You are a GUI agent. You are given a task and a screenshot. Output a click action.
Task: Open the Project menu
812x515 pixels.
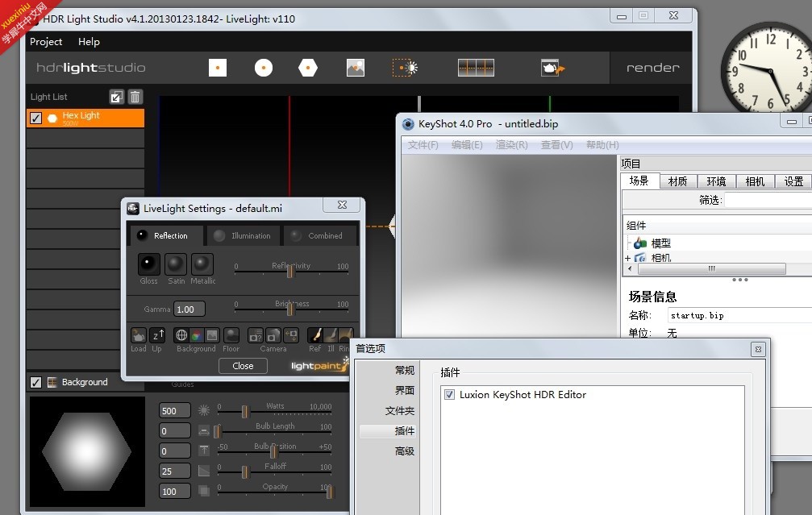tap(46, 42)
